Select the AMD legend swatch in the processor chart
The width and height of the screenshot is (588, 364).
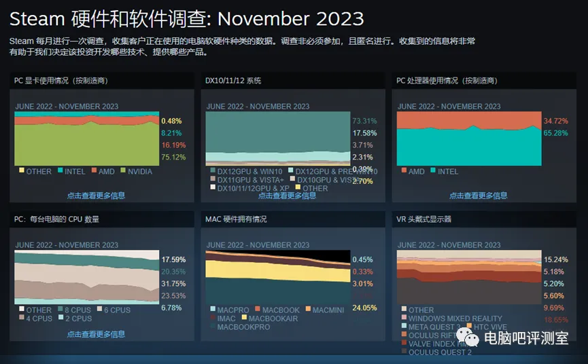tap(404, 170)
